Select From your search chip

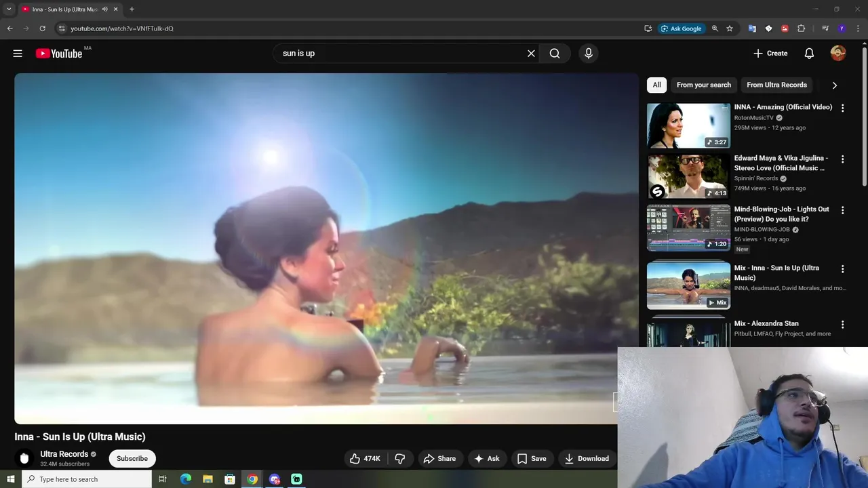click(703, 85)
